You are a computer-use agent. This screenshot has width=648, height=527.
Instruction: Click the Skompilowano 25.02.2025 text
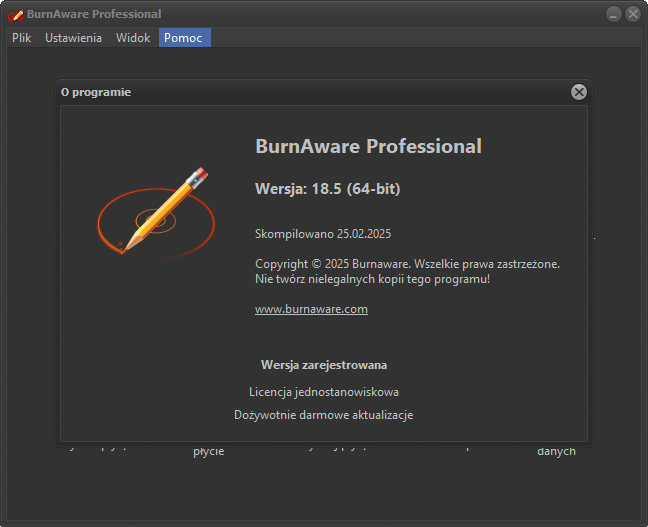pyautogui.click(x=323, y=234)
